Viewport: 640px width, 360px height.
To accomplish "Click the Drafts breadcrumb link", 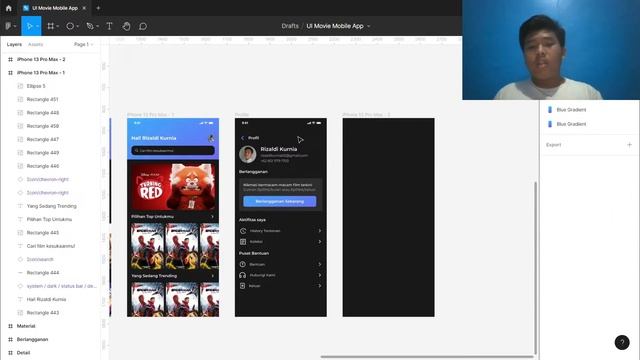I will pyautogui.click(x=290, y=26).
